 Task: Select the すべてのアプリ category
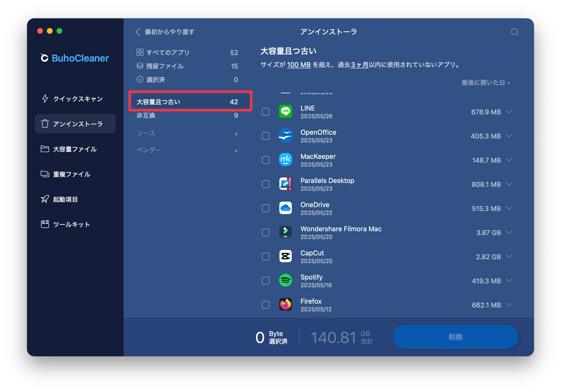pyautogui.click(x=187, y=52)
